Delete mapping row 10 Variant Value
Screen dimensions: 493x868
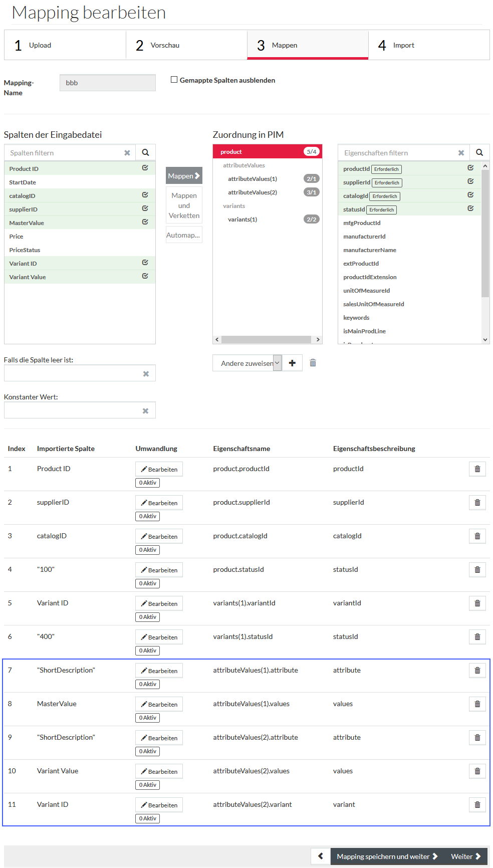point(477,771)
